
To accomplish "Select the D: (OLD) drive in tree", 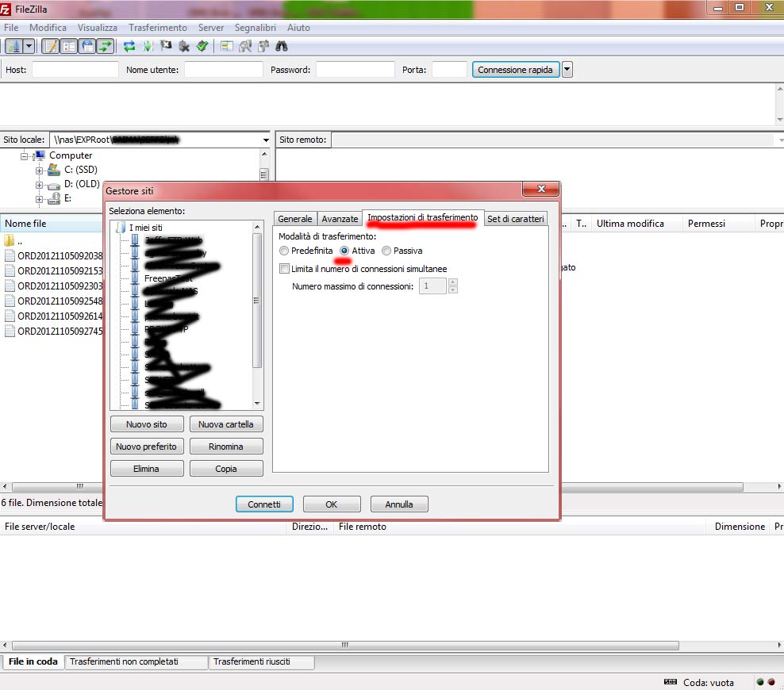I will coord(82,184).
